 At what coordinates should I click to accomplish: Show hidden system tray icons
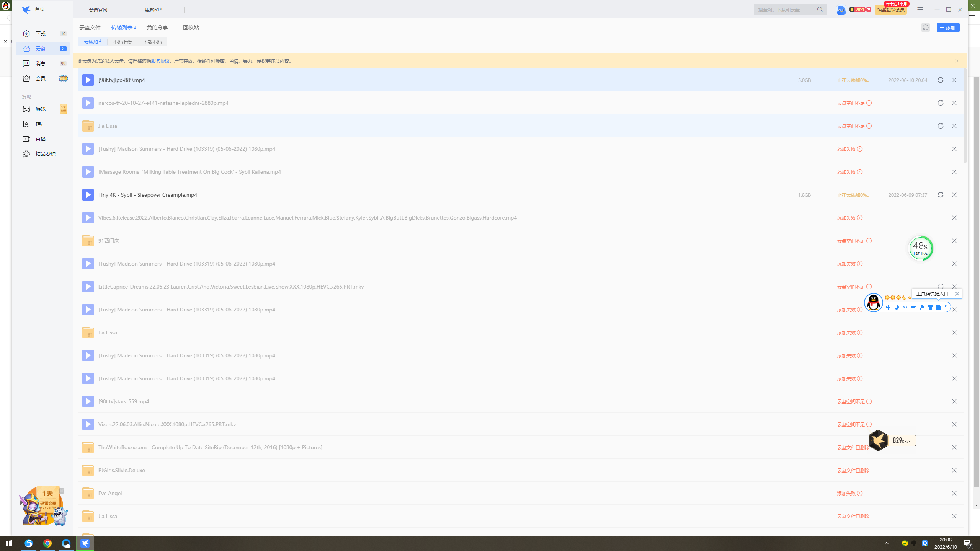[886, 543]
